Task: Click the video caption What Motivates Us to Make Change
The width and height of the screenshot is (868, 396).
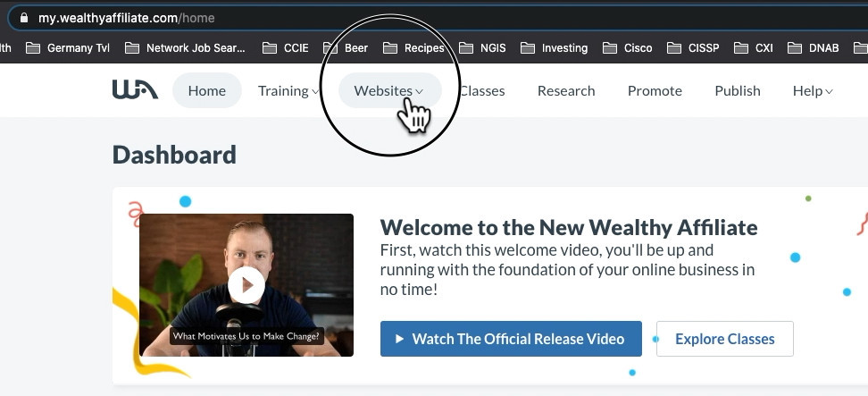Action: pyautogui.click(x=246, y=335)
